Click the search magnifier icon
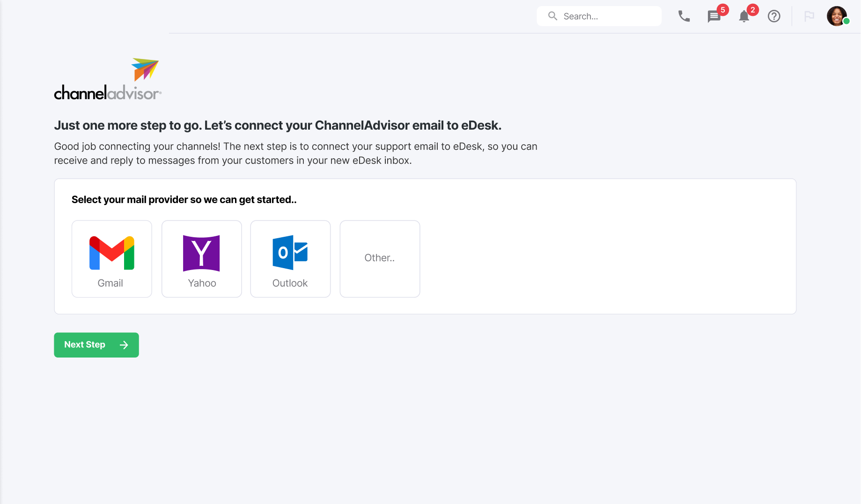 point(552,16)
